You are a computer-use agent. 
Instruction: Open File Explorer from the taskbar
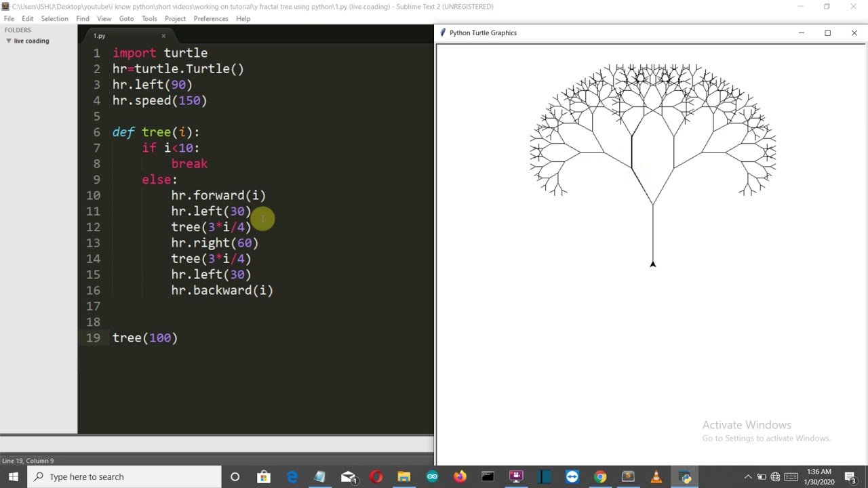[403, 476]
